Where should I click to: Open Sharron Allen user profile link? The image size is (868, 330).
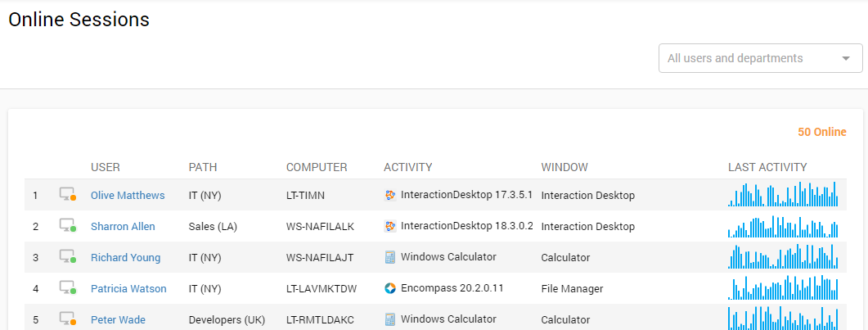pos(123,226)
